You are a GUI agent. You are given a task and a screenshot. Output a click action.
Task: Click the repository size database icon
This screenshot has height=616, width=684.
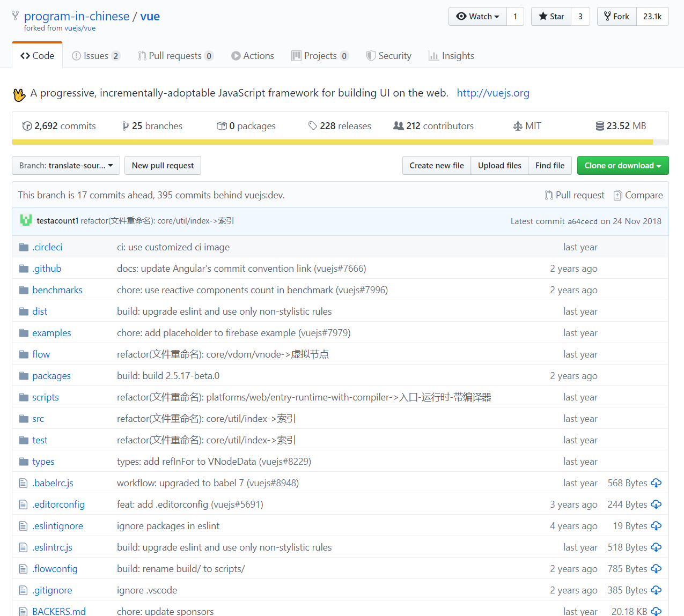click(x=600, y=126)
